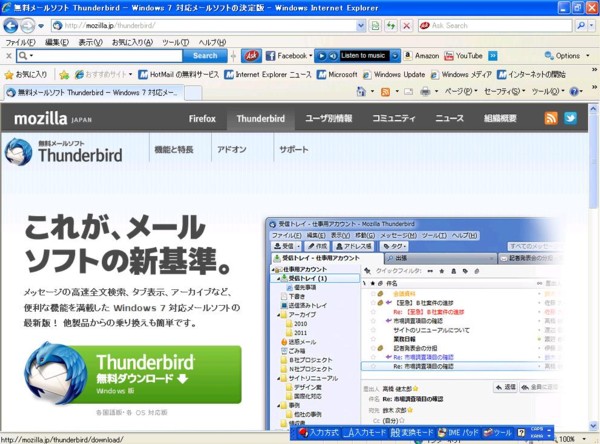Click the Amazon toolbar shortcut

[x=422, y=56]
